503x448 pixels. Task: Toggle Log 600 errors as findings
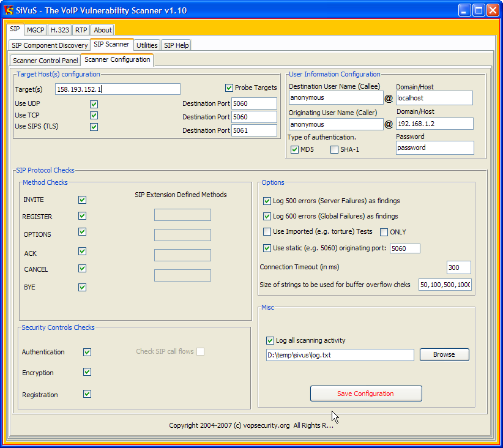(x=267, y=216)
